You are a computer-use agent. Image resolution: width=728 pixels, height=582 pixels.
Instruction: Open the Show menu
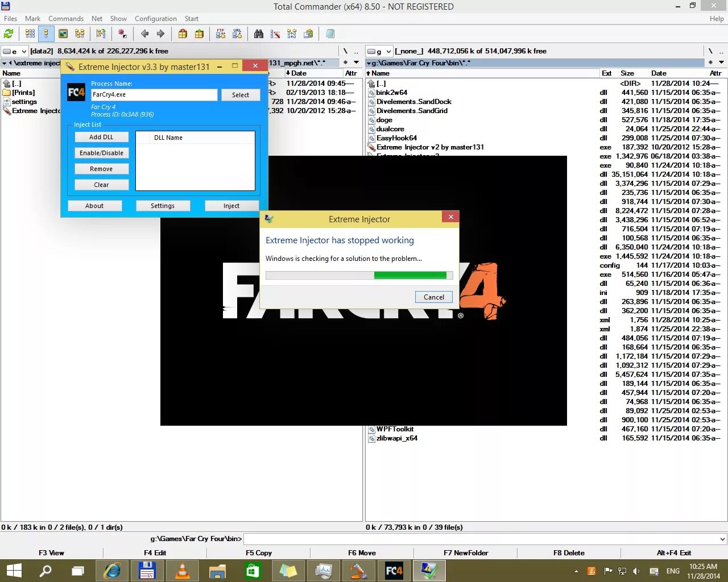118,19
